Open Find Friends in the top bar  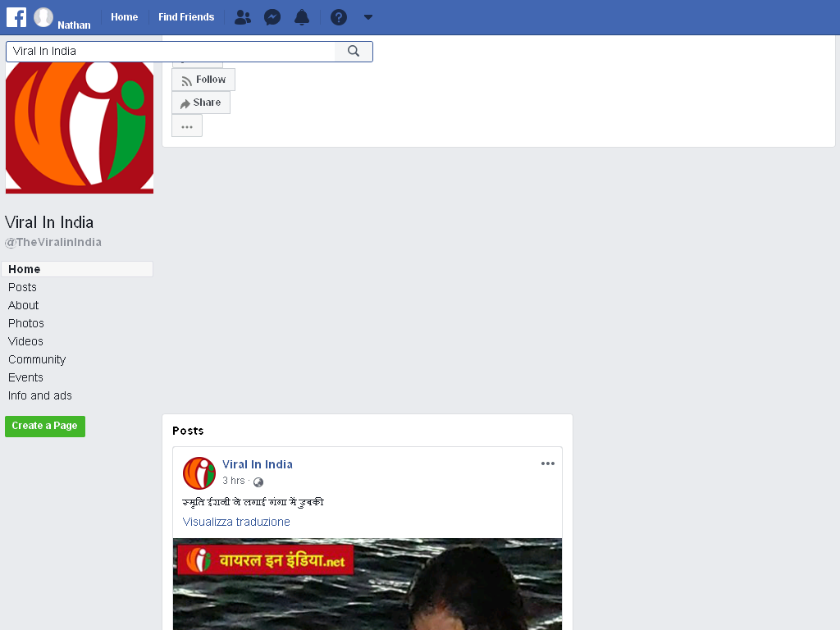[x=186, y=17]
